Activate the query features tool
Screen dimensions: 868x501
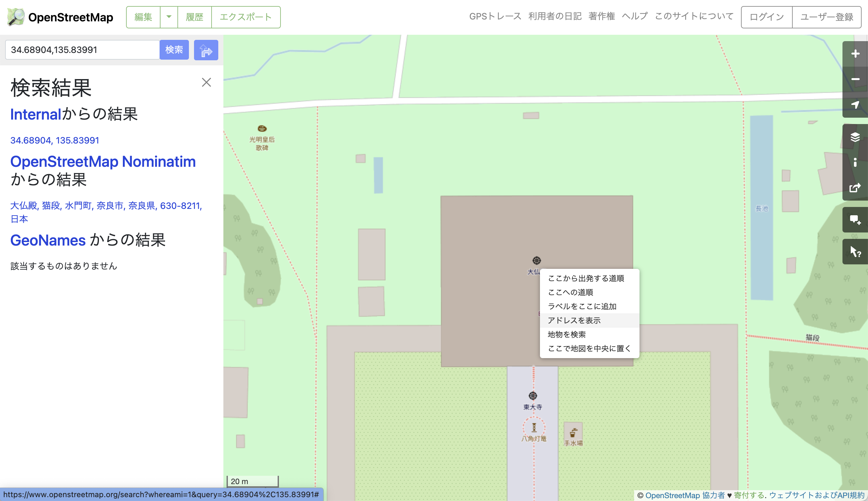pos(856,252)
